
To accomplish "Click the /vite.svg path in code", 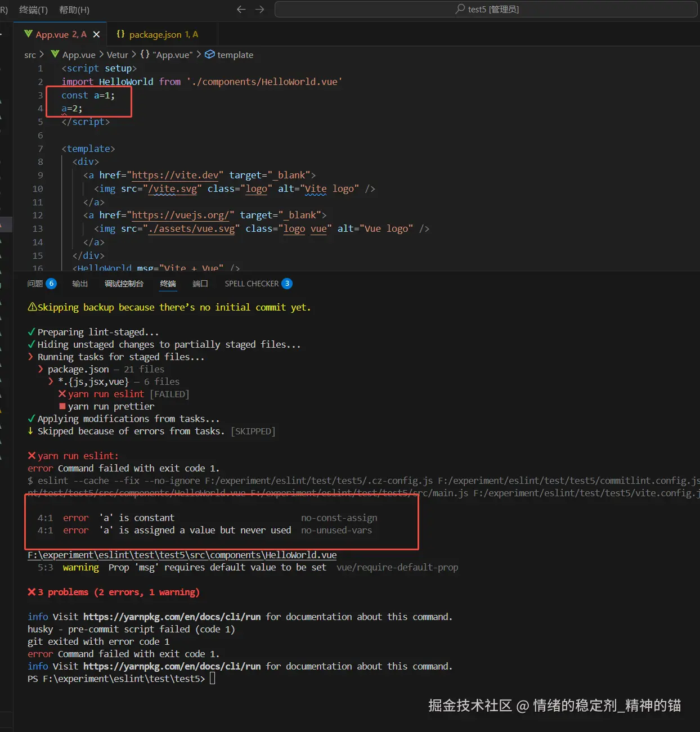I will [173, 188].
